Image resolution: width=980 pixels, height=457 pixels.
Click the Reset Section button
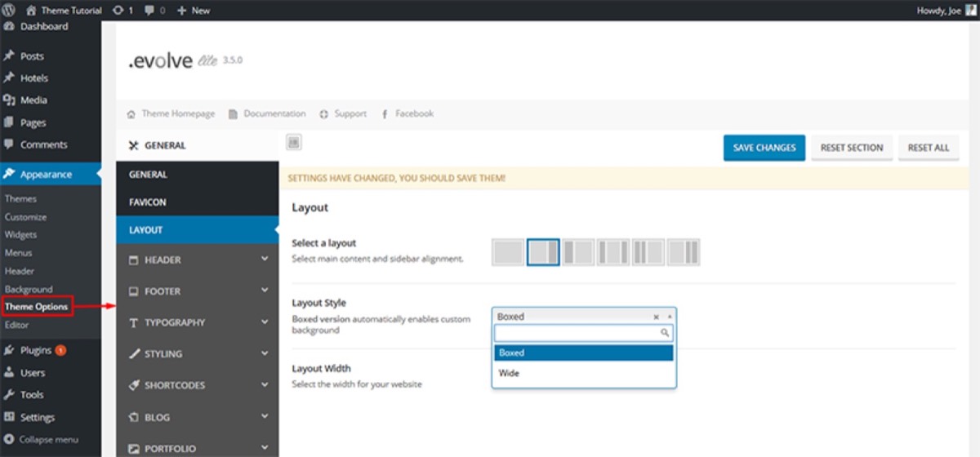[x=851, y=148]
